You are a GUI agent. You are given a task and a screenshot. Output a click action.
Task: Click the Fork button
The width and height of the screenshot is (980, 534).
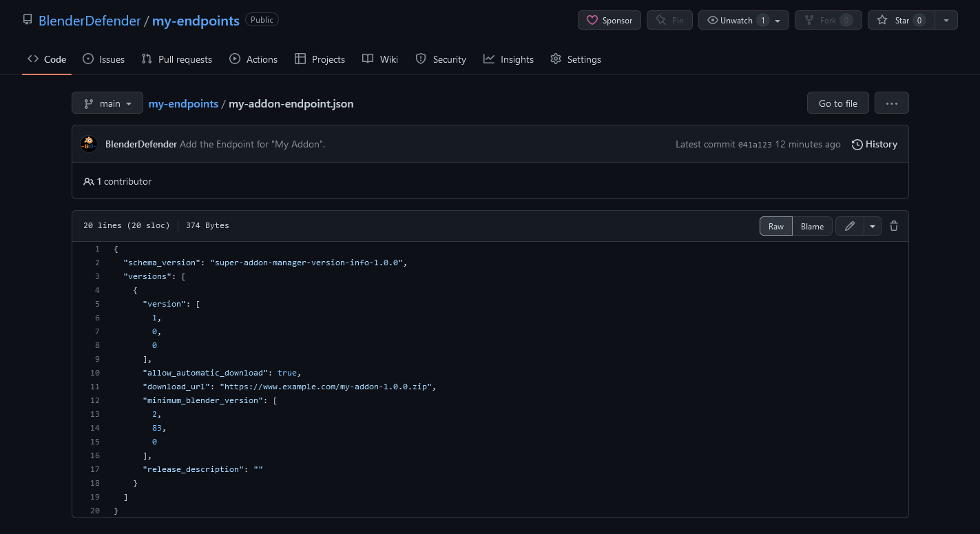[x=828, y=20]
